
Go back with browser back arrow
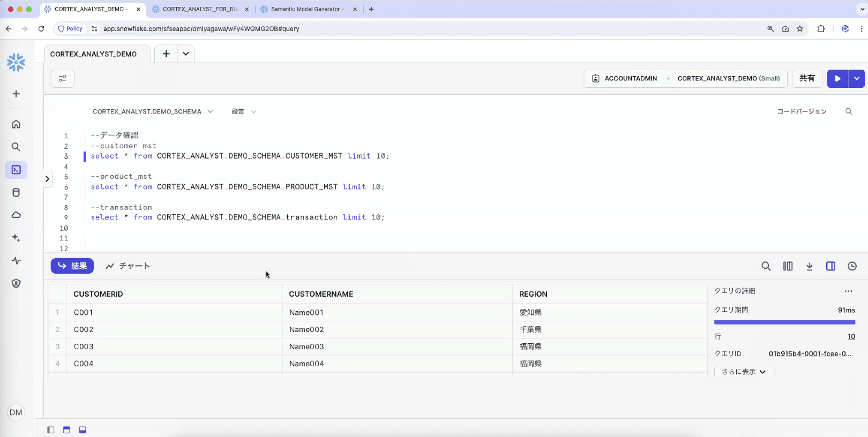click(9, 29)
